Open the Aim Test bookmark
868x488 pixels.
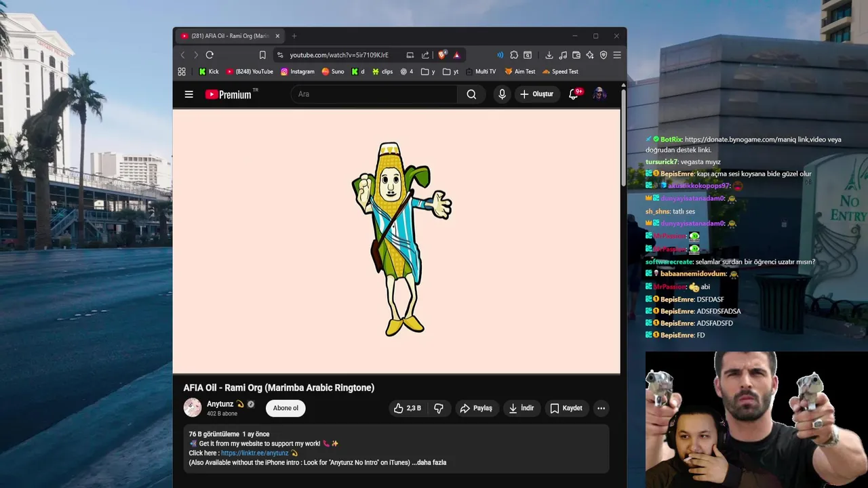[520, 71]
